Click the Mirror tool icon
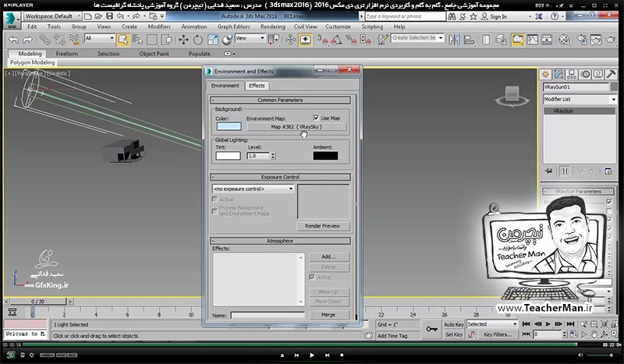 pos(454,40)
